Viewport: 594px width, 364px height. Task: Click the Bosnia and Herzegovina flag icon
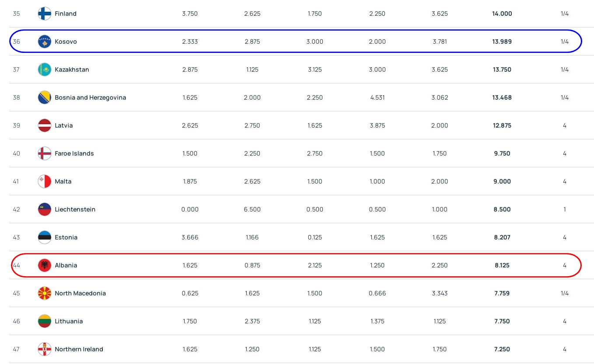tap(45, 97)
